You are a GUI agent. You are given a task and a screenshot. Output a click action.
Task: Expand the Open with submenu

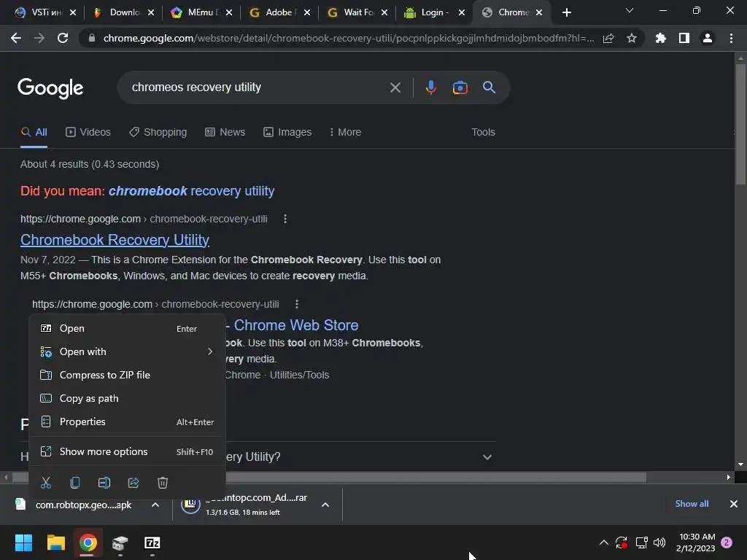(x=210, y=352)
